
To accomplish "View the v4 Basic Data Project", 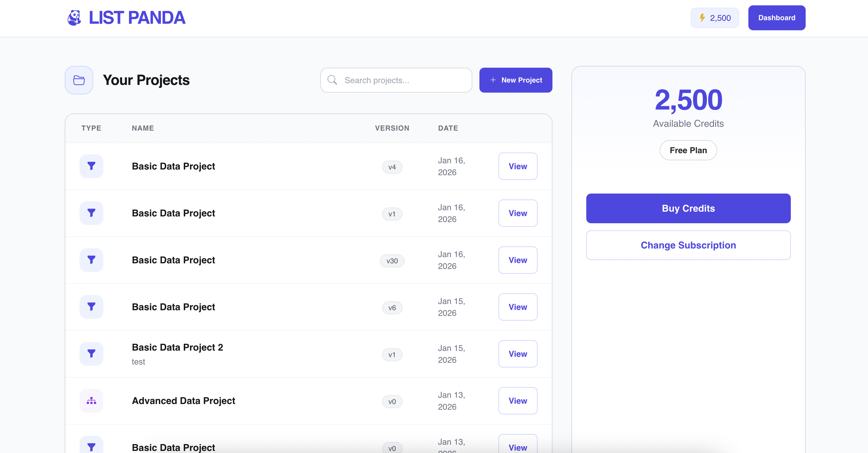I will (518, 166).
